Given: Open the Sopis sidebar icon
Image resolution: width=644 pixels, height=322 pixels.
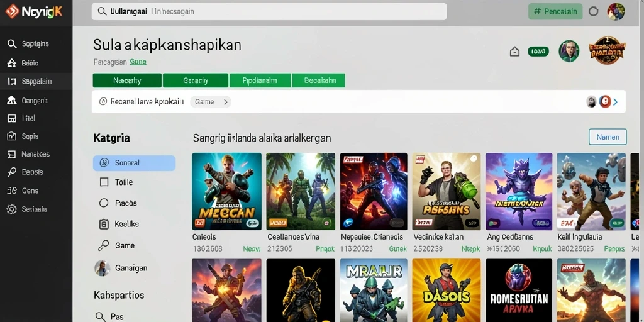Looking at the screenshot, I should [x=12, y=136].
